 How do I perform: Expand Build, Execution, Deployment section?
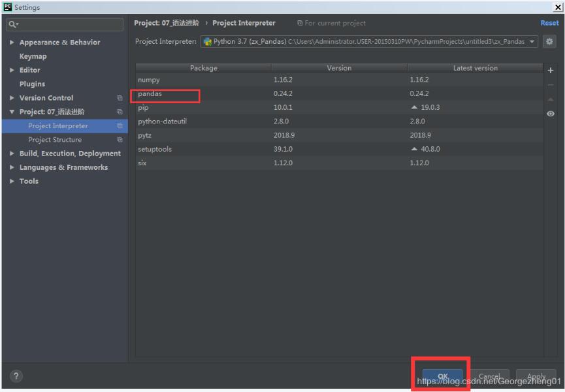tap(12, 154)
